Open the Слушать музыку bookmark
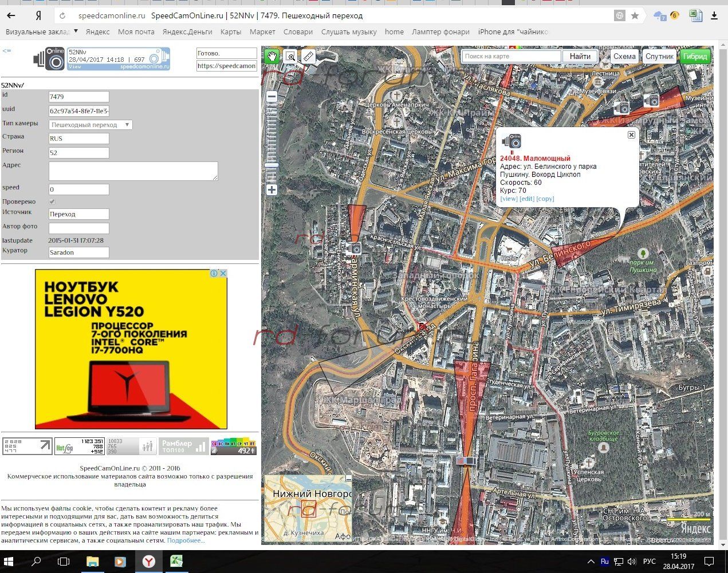Image resolution: width=728 pixels, height=573 pixels. [x=349, y=31]
